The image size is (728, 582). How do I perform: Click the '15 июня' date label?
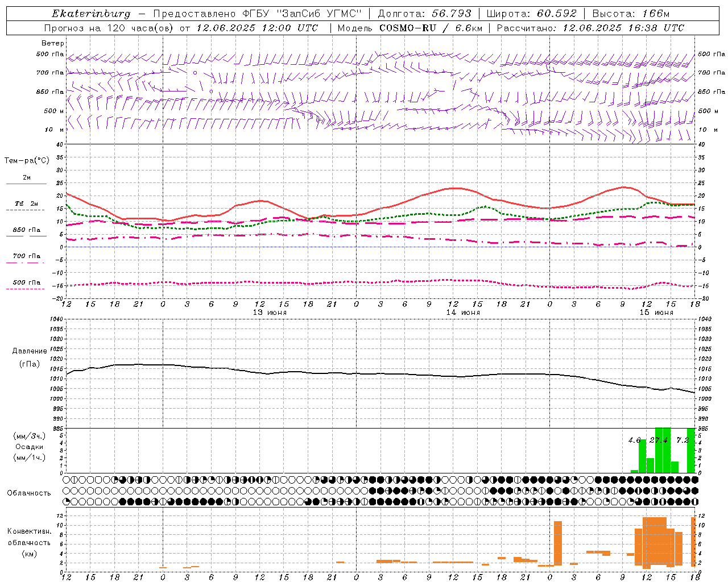[x=657, y=313]
